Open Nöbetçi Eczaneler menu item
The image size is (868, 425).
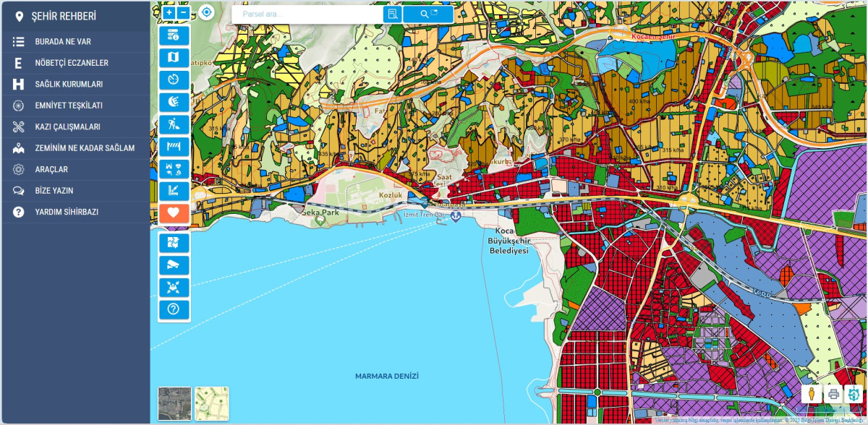(72, 63)
